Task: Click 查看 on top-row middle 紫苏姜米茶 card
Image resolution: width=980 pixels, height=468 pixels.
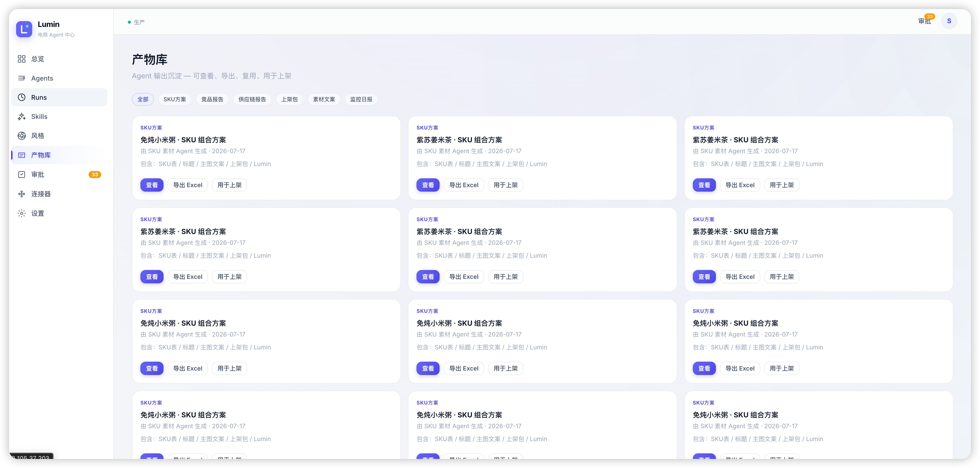Action: [428, 185]
